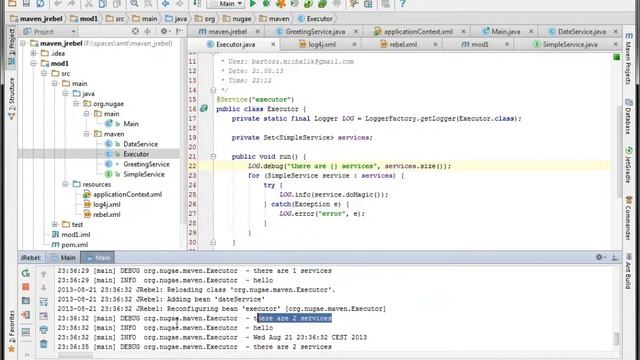The image size is (640, 360).
Task: Click the console horizontal scrollbar thumb
Action: (x=75, y=355)
